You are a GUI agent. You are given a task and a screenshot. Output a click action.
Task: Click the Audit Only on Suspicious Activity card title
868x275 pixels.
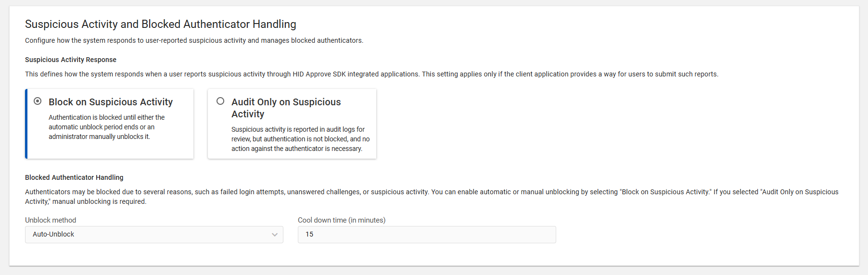(286, 108)
